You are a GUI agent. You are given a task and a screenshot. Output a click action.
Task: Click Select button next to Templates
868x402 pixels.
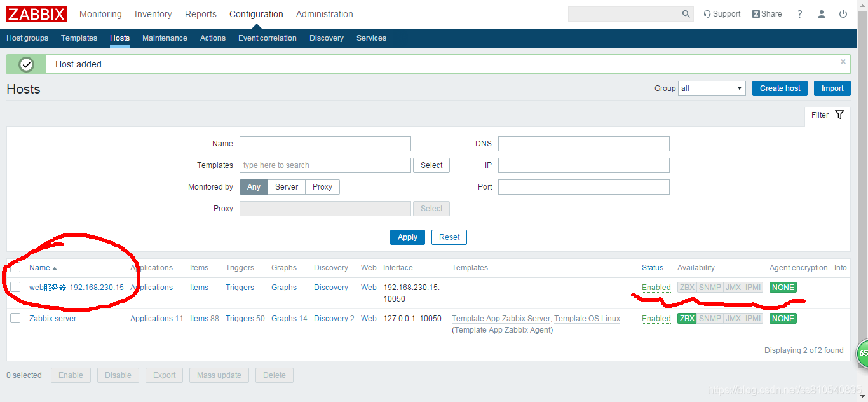coord(431,165)
